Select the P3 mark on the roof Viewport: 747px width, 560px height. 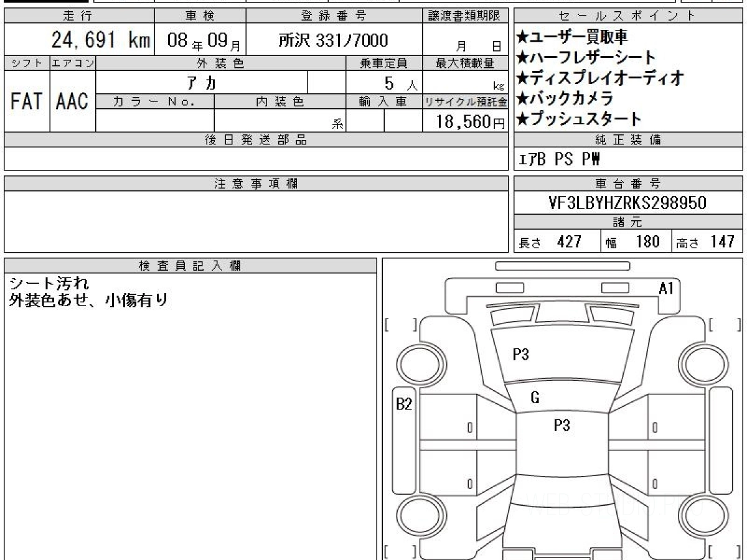click(562, 426)
